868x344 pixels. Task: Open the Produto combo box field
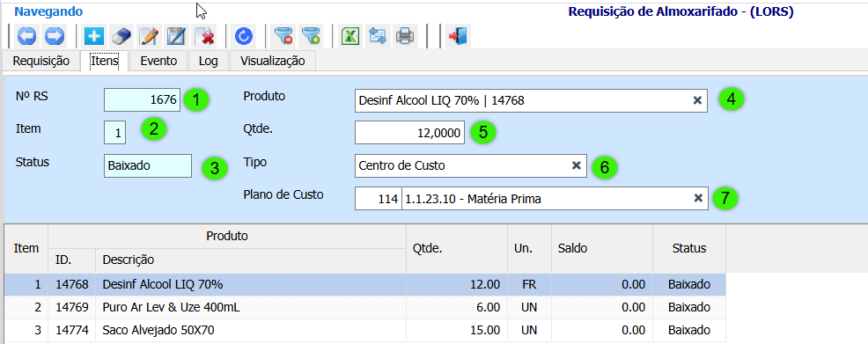(x=531, y=100)
